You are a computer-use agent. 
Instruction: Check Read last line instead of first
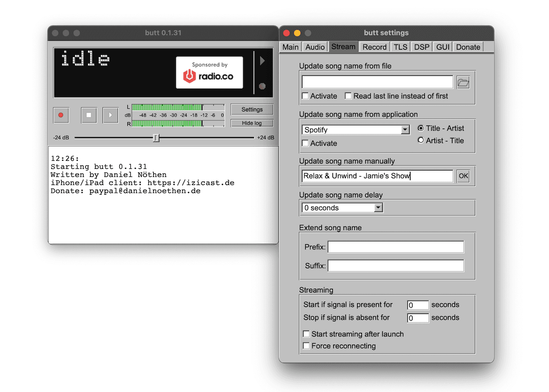coord(348,96)
